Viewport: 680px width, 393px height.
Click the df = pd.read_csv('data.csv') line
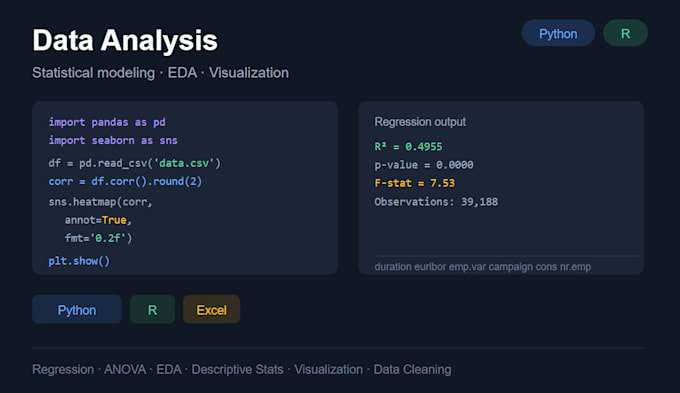pyautogui.click(x=134, y=163)
